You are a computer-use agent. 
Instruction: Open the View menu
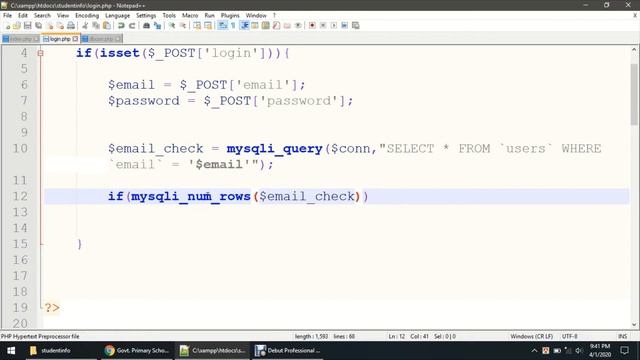(x=63, y=16)
